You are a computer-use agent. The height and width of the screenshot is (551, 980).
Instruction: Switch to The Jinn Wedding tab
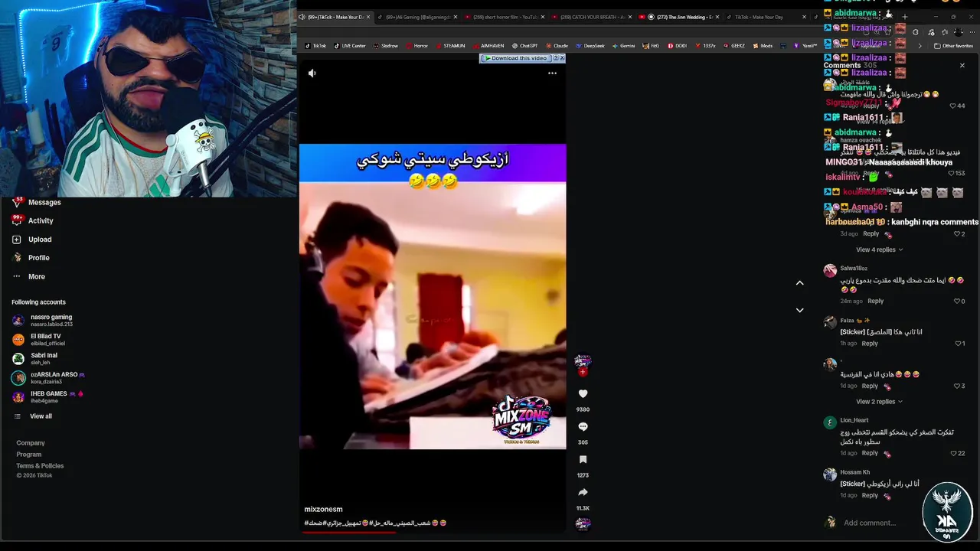pyautogui.click(x=678, y=17)
